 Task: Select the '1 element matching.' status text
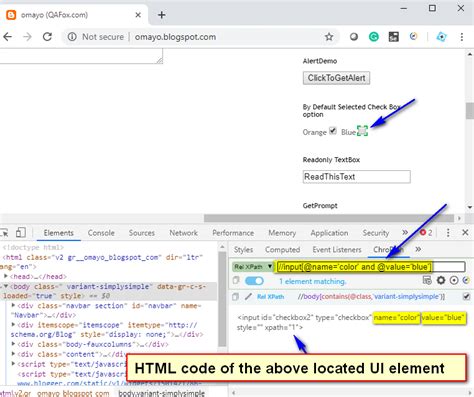(312, 281)
